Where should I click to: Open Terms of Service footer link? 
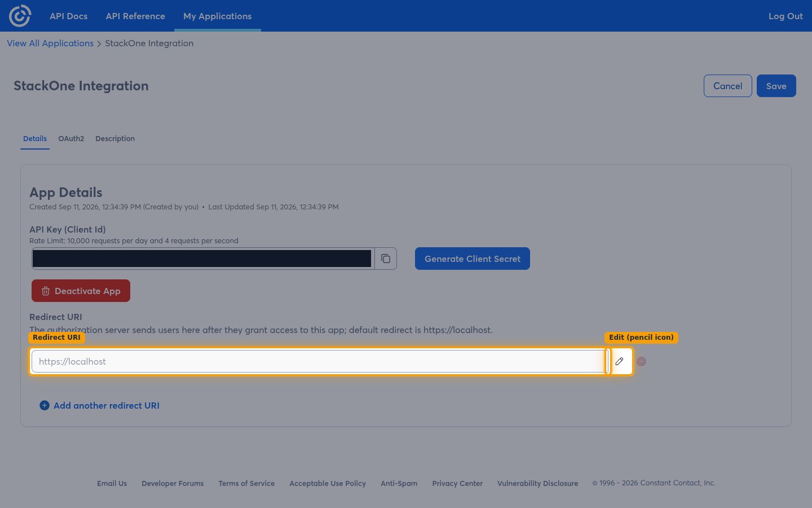coord(246,483)
